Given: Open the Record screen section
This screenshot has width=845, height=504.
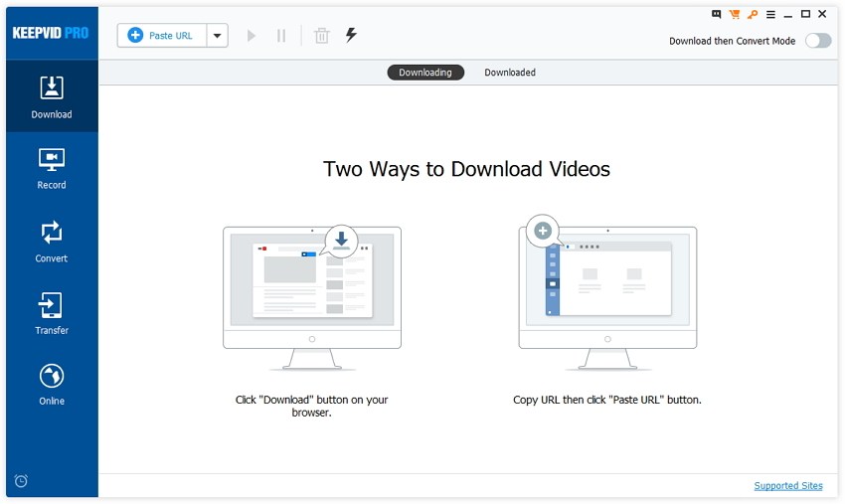Looking at the screenshot, I should pyautogui.click(x=52, y=168).
